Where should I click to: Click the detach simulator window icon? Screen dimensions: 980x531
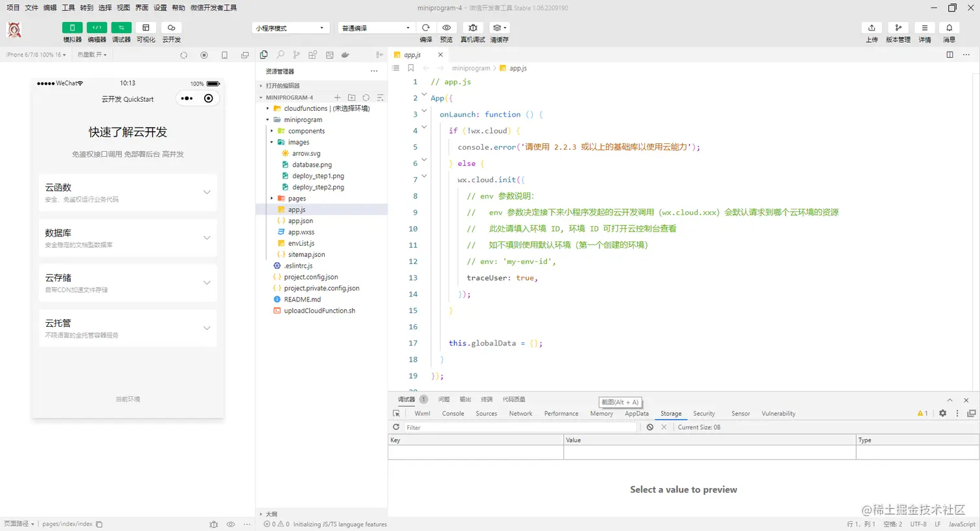(245, 55)
